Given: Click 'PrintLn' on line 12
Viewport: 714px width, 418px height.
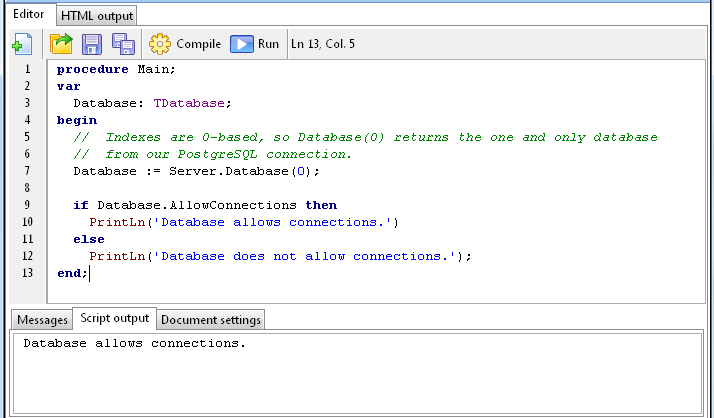Looking at the screenshot, I should [x=117, y=256].
